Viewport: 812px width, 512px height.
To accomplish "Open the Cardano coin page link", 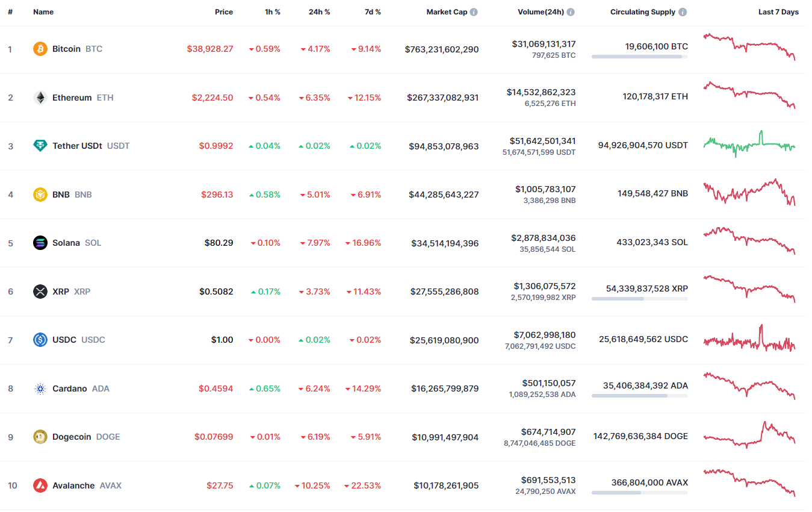I will tap(81, 389).
